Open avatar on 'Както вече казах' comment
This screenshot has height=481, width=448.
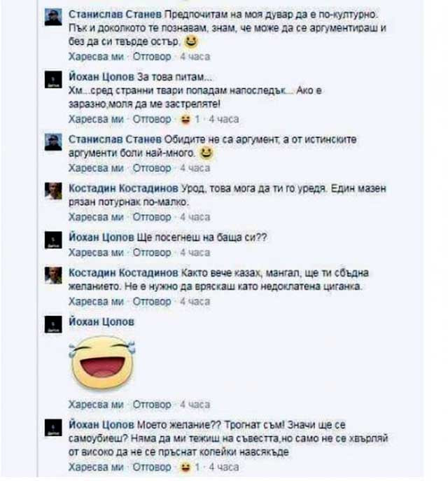click(53, 275)
